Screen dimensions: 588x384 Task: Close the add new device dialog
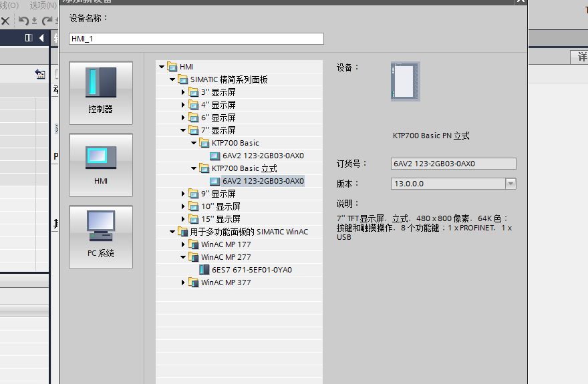(x=521, y=1)
